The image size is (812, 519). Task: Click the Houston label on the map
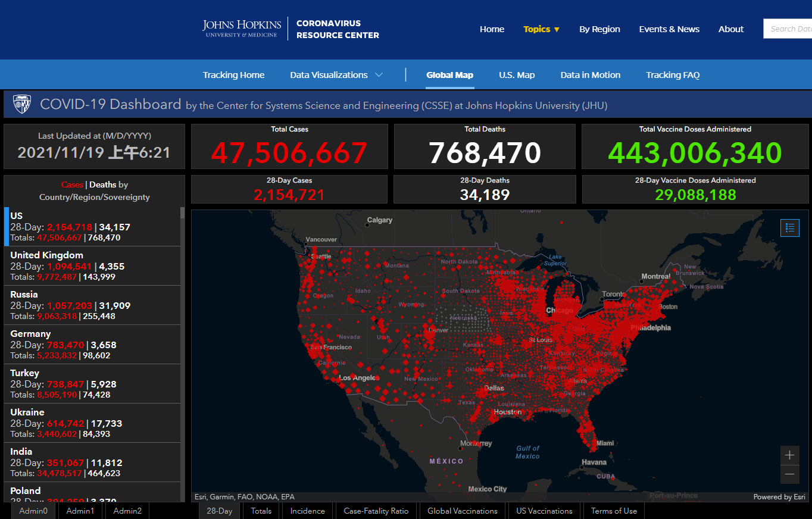[x=508, y=412]
